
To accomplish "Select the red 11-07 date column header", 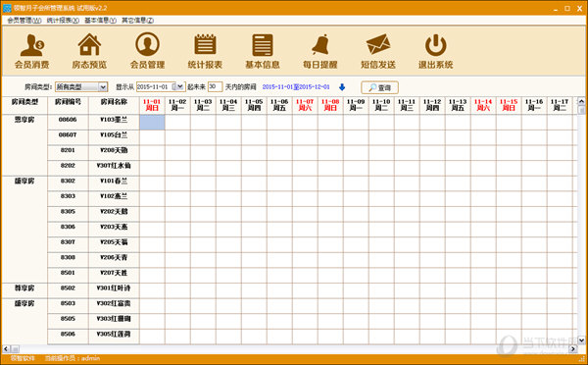I will pyautogui.click(x=305, y=105).
